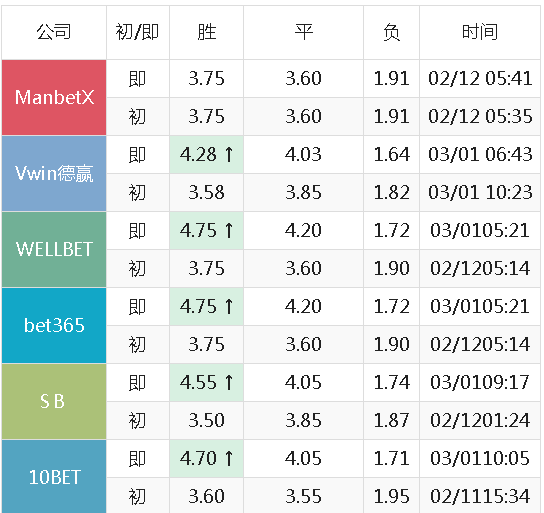Click the 时间 column header
Image resolution: width=544 pixels, height=513 pixels.
[x=480, y=32]
